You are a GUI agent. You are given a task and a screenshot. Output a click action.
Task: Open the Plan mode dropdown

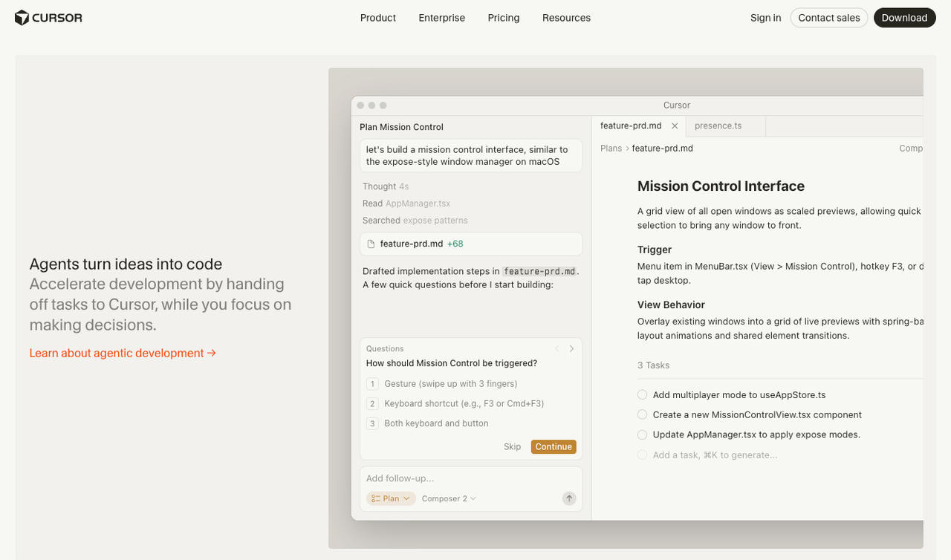coord(391,498)
